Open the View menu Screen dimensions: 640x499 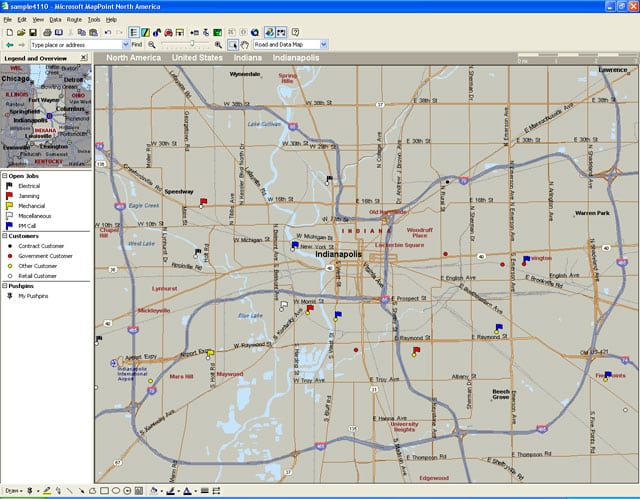coord(38,20)
